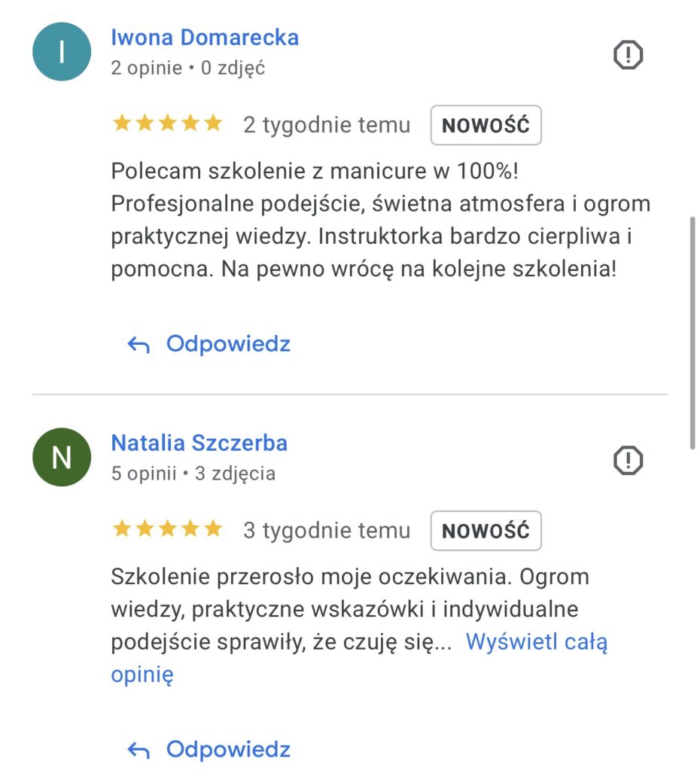700x771 pixels.
Task: Click the "2 tygodnie temu" timestamp
Action: pyautogui.click(x=327, y=125)
